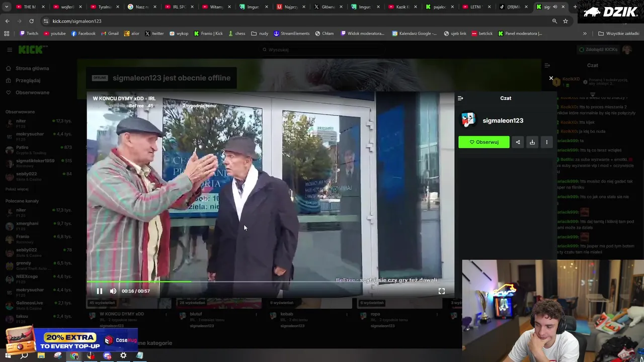Expand the Wszystkie zakładki folder
The height and width of the screenshot is (362, 644).
(618, 34)
